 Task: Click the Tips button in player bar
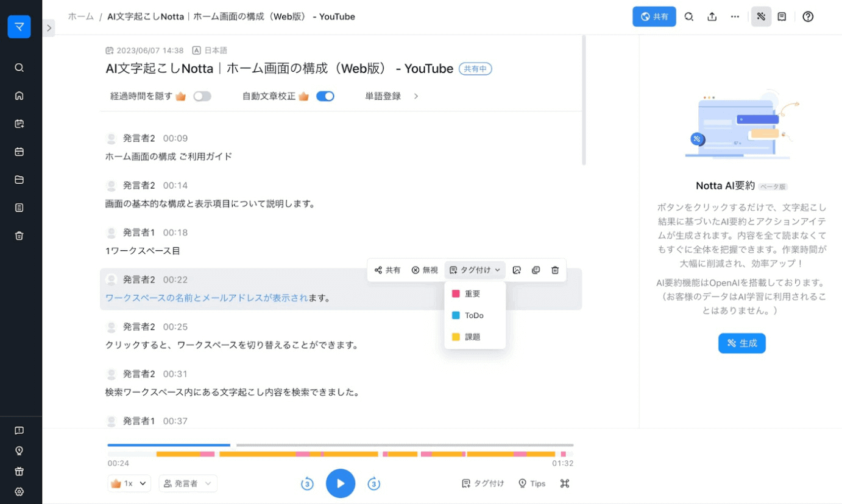pos(532,483)
